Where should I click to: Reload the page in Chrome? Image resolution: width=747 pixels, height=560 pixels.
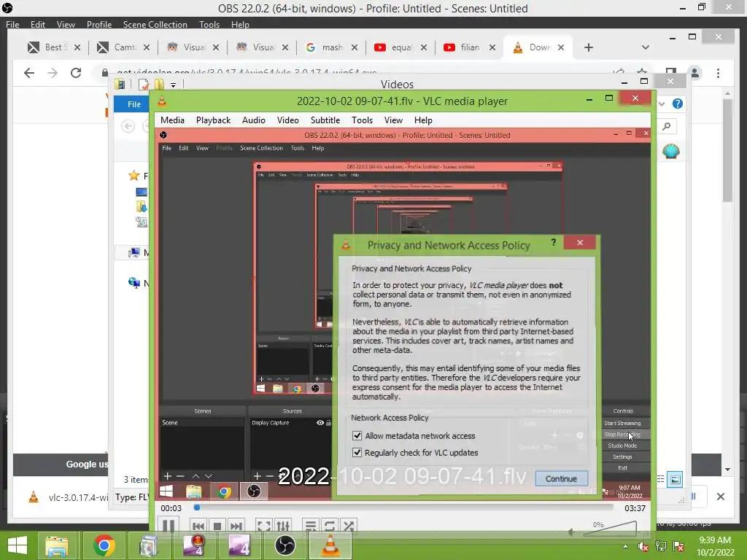[76, 73]
